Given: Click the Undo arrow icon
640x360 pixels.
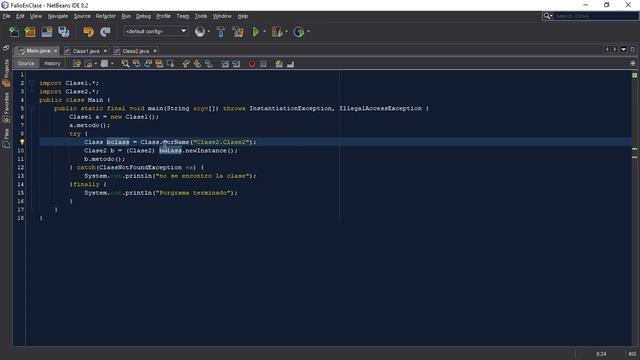Looking at the screenshot, I should 88,32.
